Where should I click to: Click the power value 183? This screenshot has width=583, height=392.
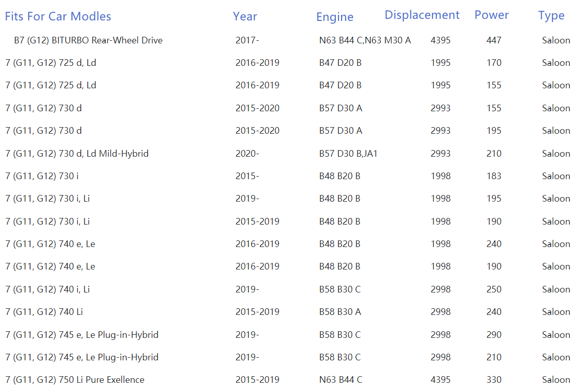pyautogui.click(x=494, y=176)
